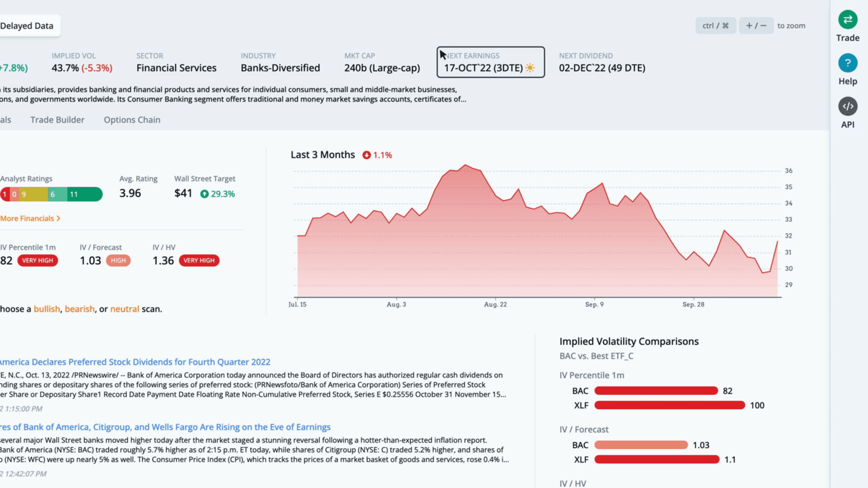Click the 3.96 average rating value
This screenshot has height=488, width=868.
(130, 193)
